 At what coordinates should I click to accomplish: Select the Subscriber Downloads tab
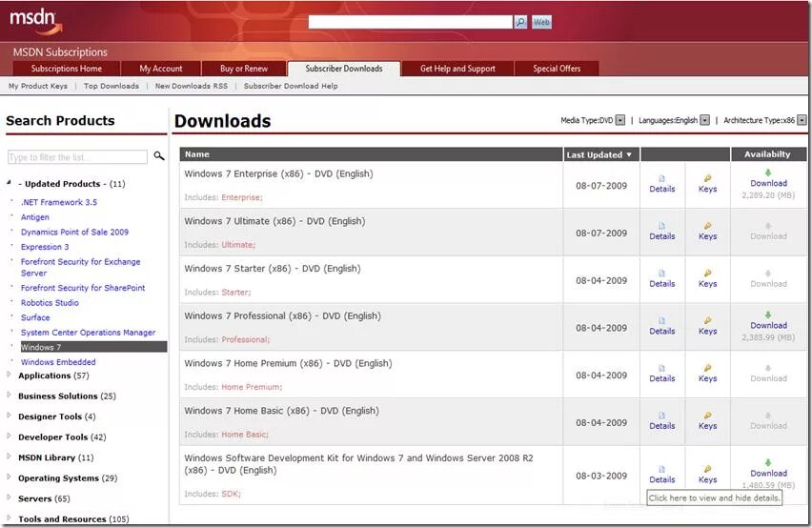[344, 69]
